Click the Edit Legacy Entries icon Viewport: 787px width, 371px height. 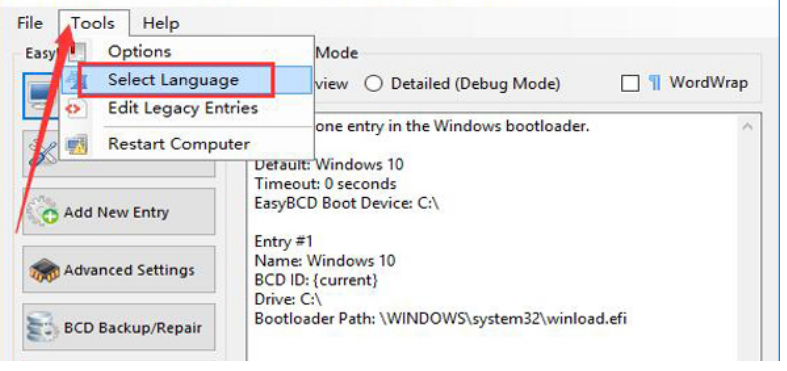coord(76,108)
